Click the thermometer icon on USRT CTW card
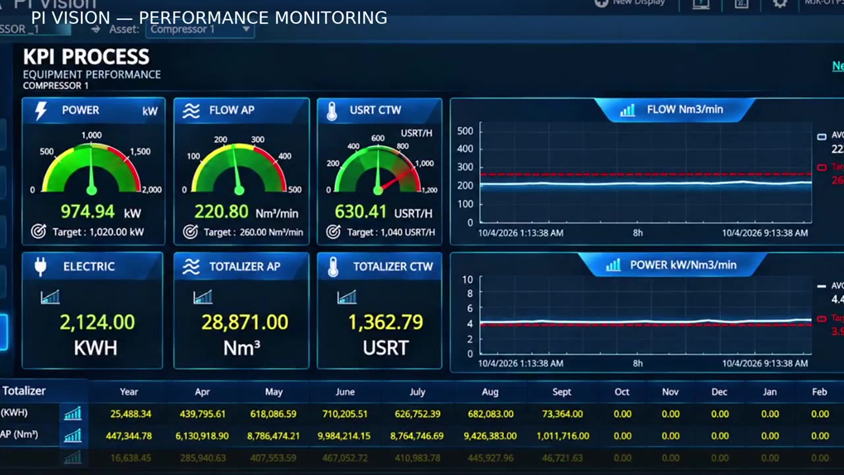This screenshot has width=844, height=475. click(332, 110)
